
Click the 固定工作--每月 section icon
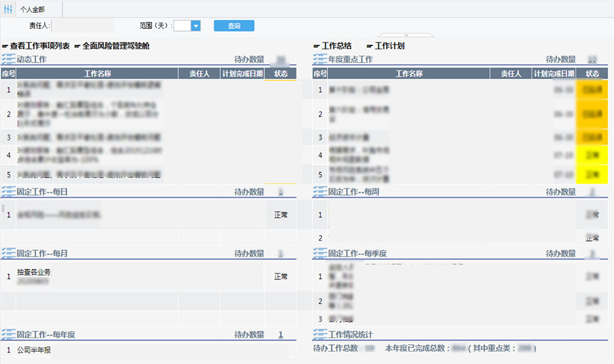coord(8,253)
